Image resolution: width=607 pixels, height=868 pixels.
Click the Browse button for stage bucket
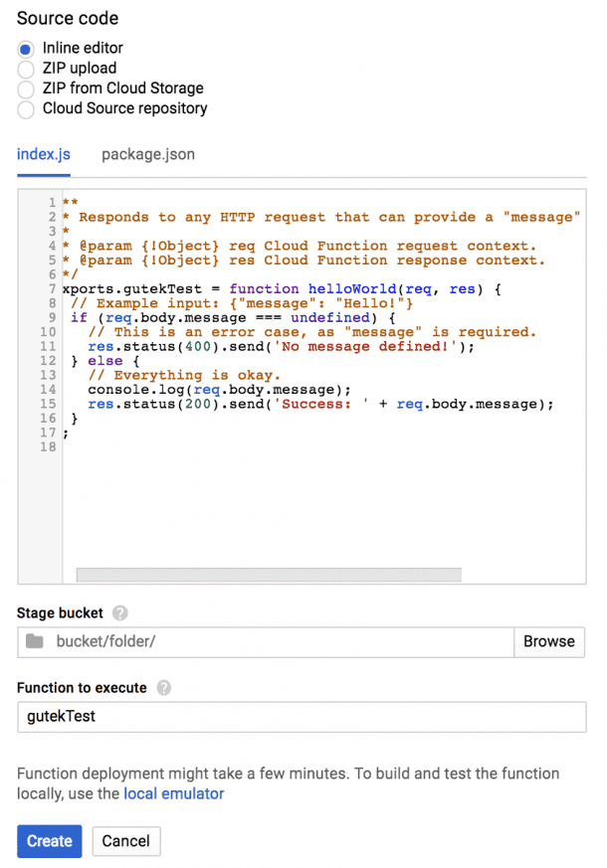(x=549, y=641)
